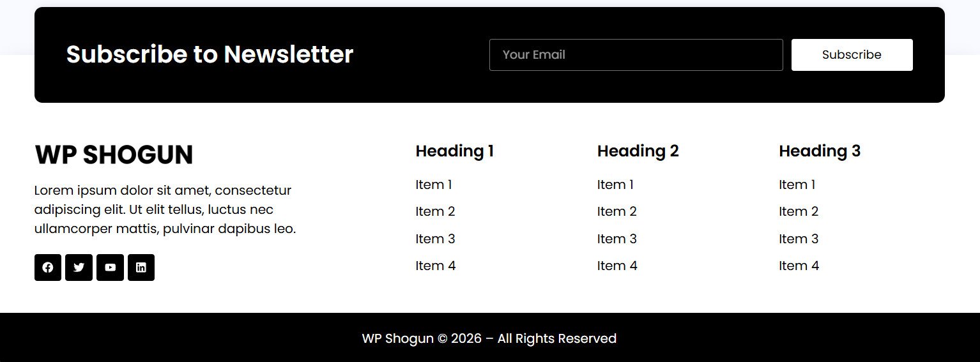
Task: Click Item 4 under Heading 1
Action: pos(436,266)
